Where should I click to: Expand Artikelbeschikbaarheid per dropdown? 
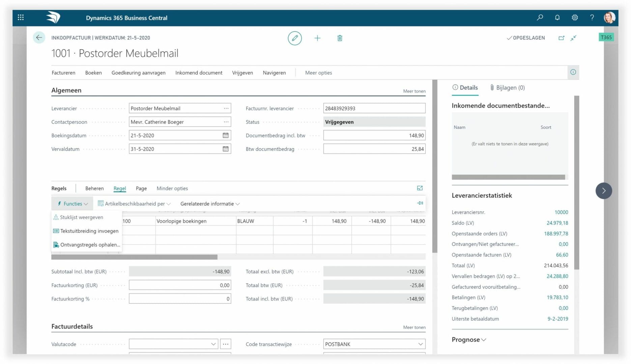[134, 204]
